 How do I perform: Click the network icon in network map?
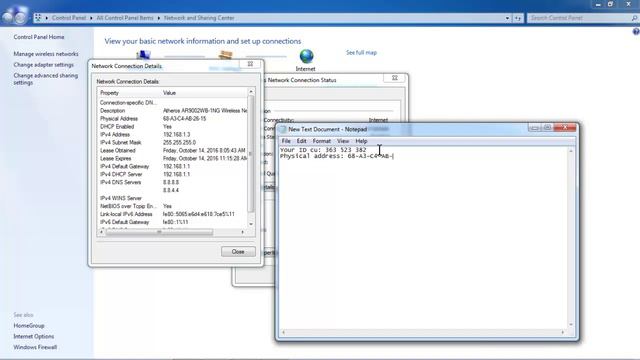[x=225, y=56]
